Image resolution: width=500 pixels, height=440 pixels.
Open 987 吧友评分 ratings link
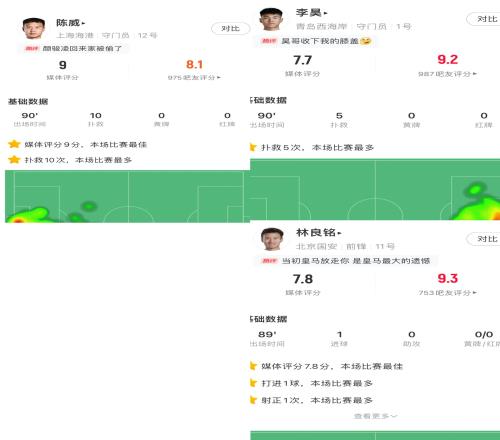click(x=447, y=74)
